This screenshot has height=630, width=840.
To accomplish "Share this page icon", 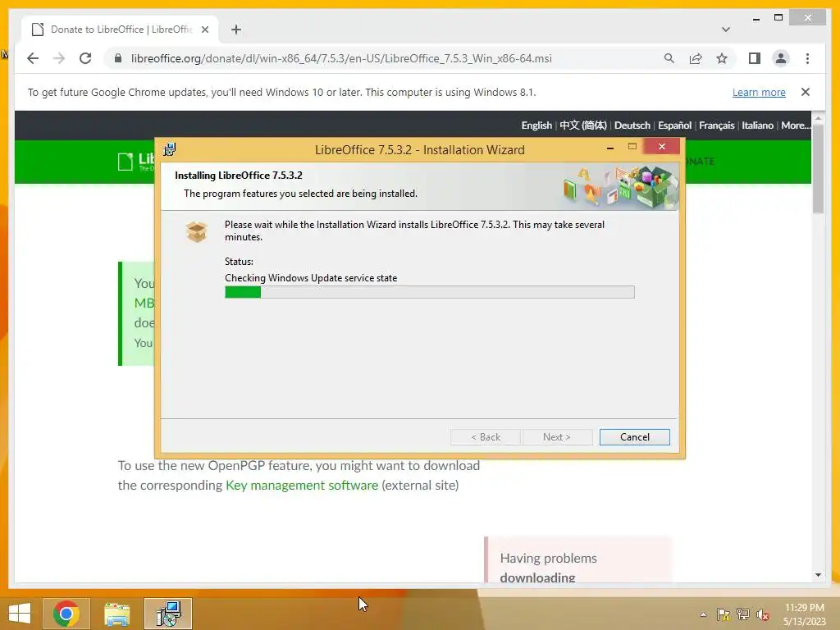I will click(696, 58).
